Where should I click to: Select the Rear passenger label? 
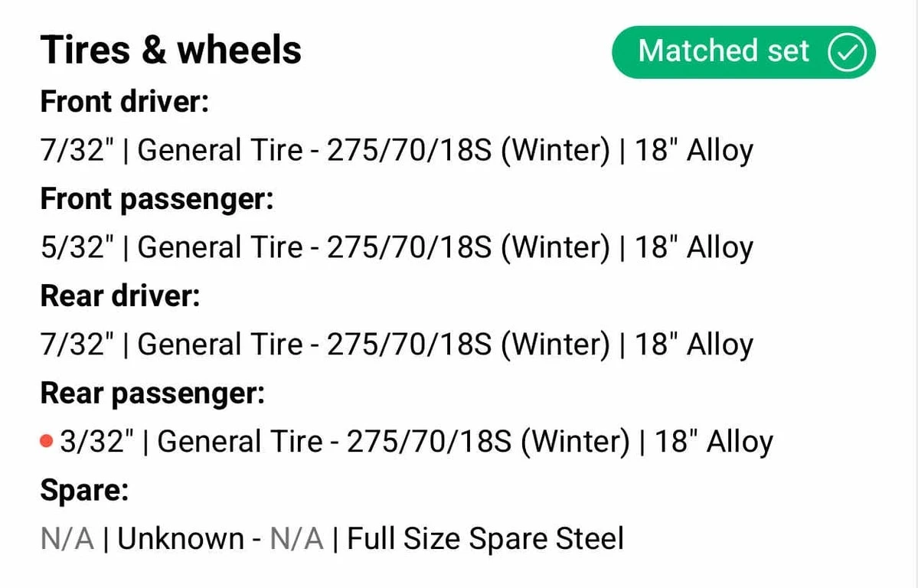click(152, 394)
